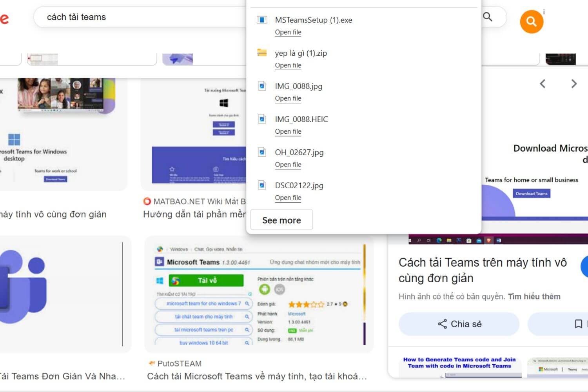Click the Microsoft related image thumbnail at bottom right
The width and height of the screenshot is (588, 392).
pos(557,367)
